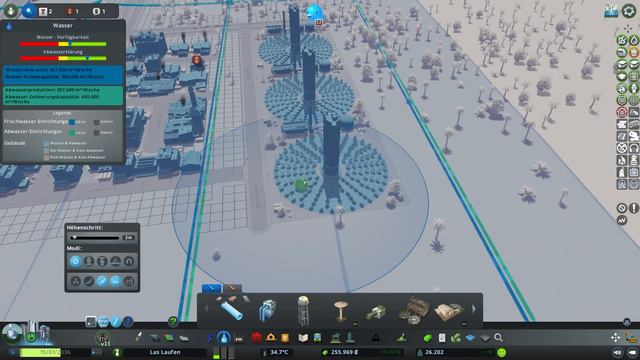Click the Wasser-Verfügbarkeit availability bar
Screen dimensions: 640x360
[x=63, y=44]
